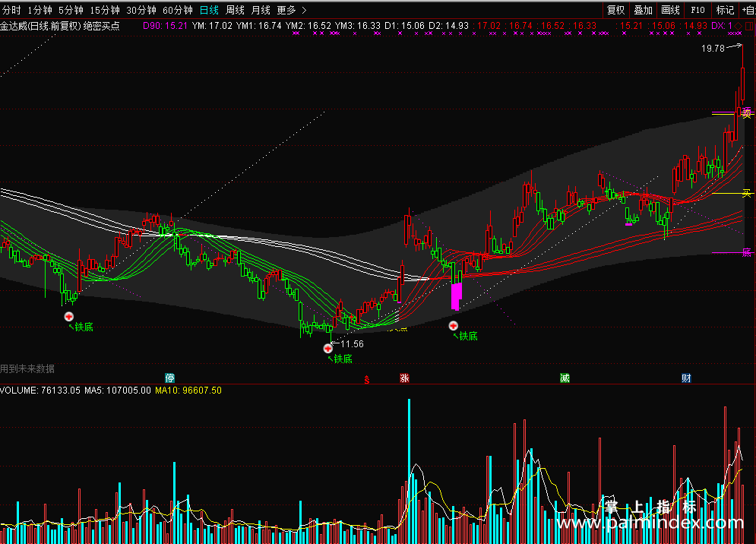Click the 标记 mark button
Viewport: 756px width, 544px height.
pos(725,10)
